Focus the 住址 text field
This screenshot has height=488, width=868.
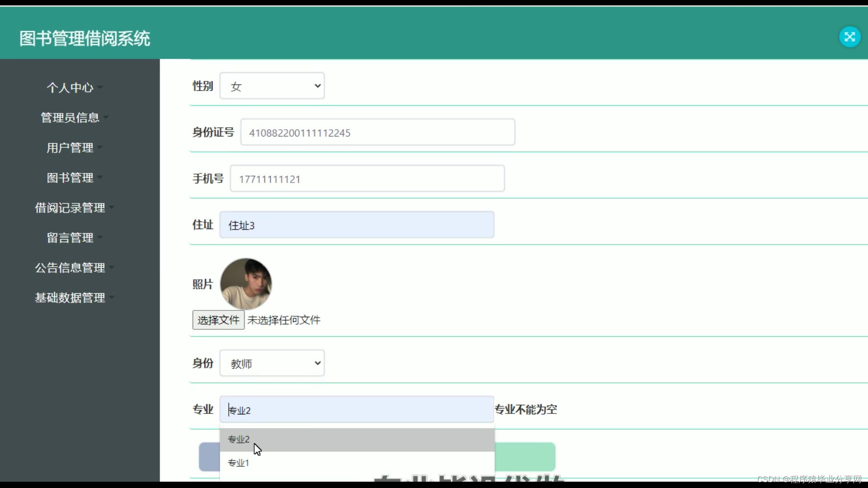point(357,225)
